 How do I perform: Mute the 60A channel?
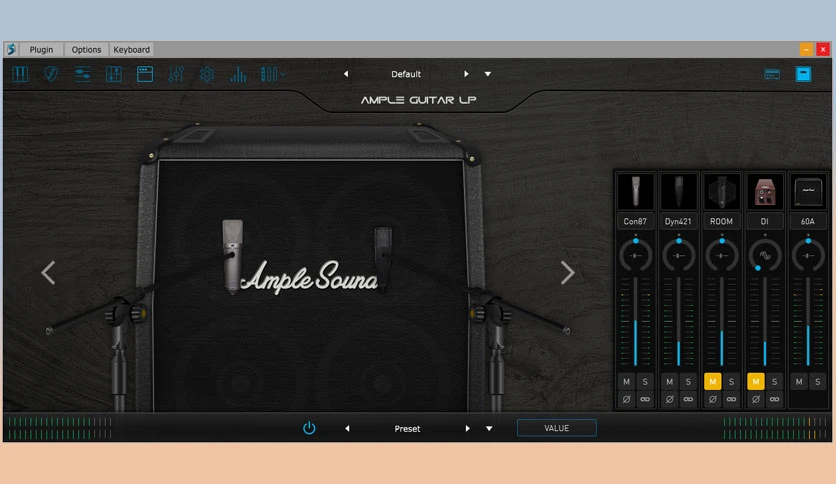799,382
